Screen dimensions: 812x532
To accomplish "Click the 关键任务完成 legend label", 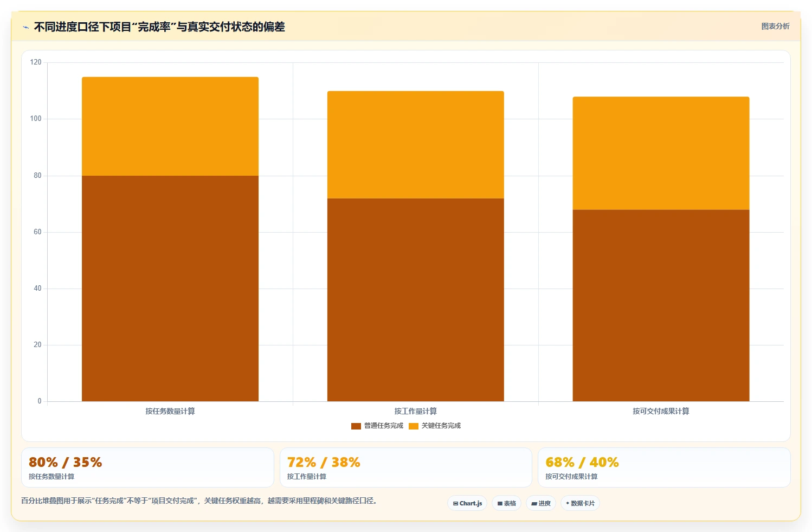I will (441, 426).
